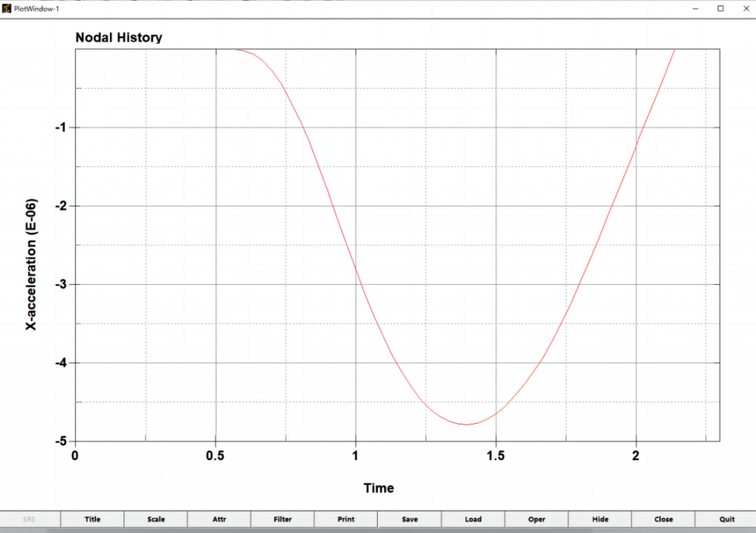Image resolution: width=756 pixels, height=533 pixels.
Task: Quit the plot window via Quit
Action: (727, 519)
